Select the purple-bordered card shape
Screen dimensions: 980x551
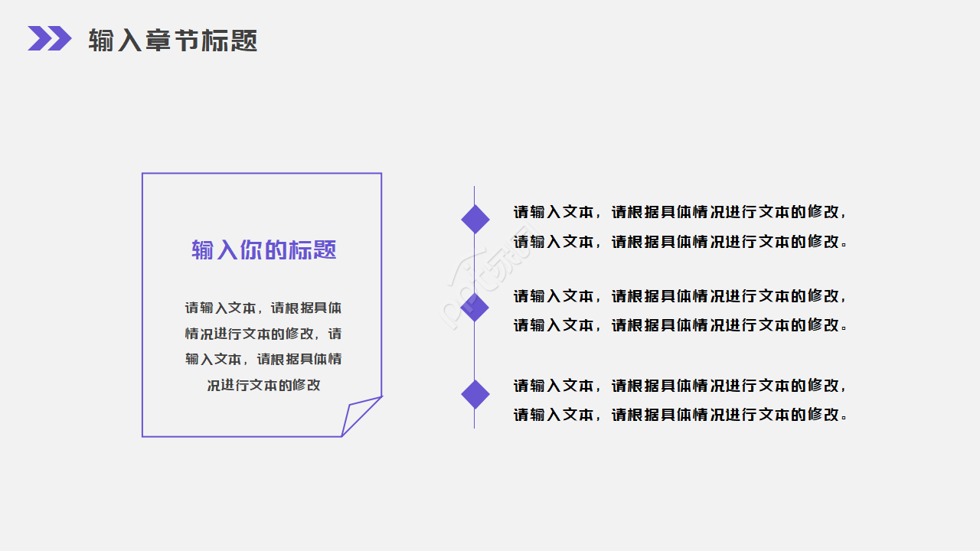pos(262,305)
